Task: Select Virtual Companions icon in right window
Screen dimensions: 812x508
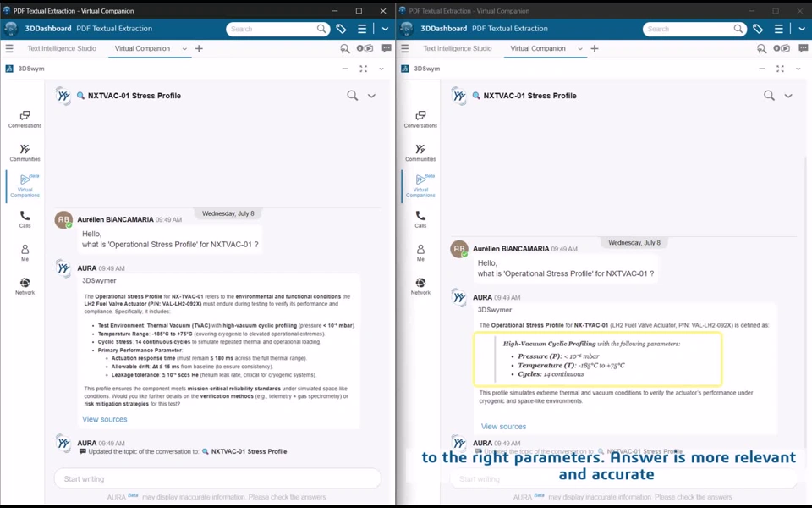Action: (420, 186)
